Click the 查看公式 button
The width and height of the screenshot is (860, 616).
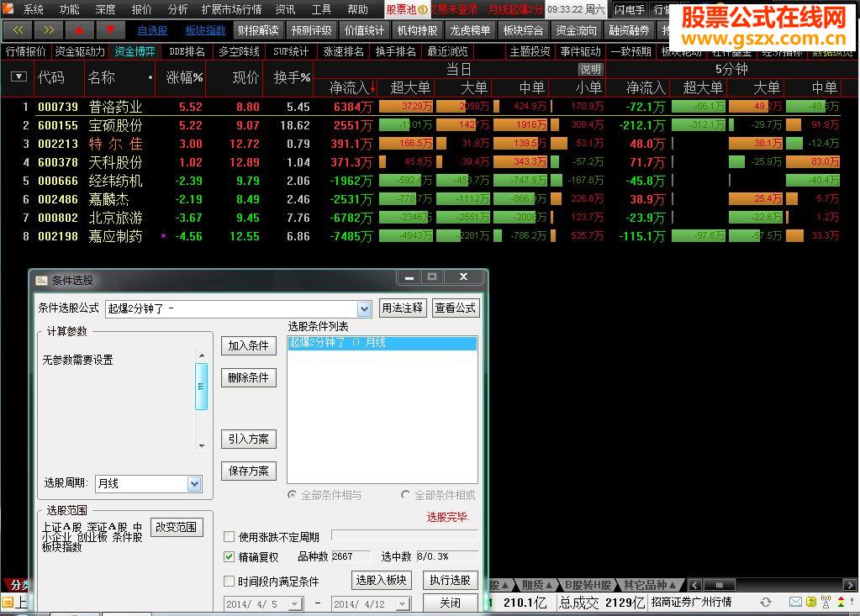pos(456,308)
